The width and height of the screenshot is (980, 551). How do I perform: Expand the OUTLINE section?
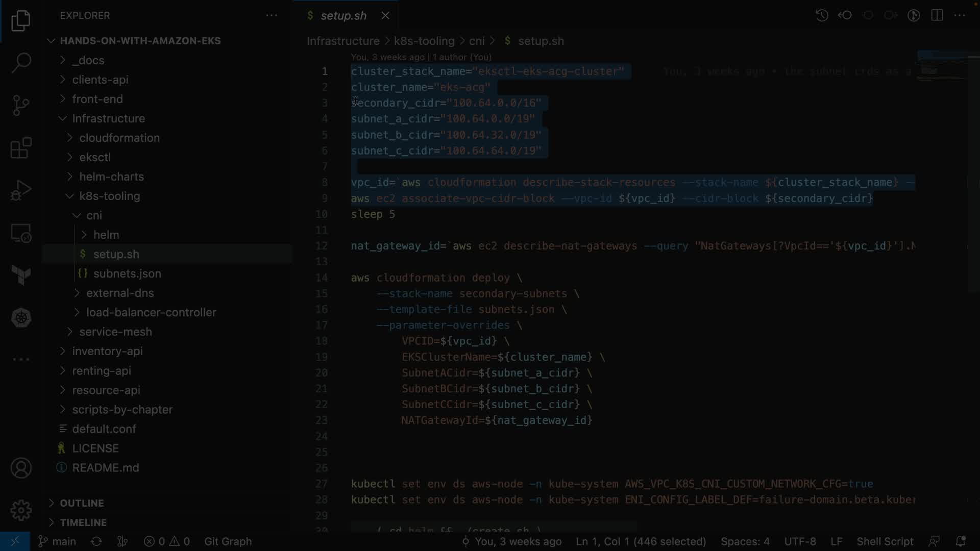tap(82, 503)
